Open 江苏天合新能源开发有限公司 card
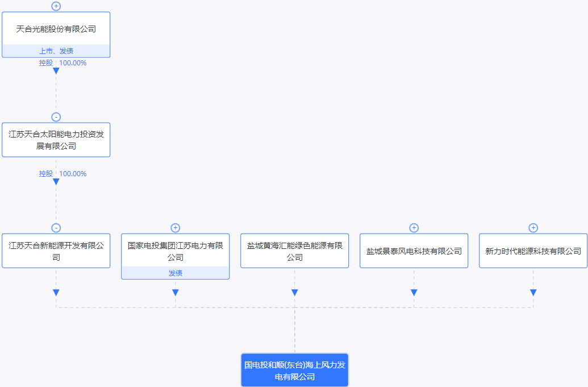Image resolution: width=588 pixels, height=387 pixels. 56,251
